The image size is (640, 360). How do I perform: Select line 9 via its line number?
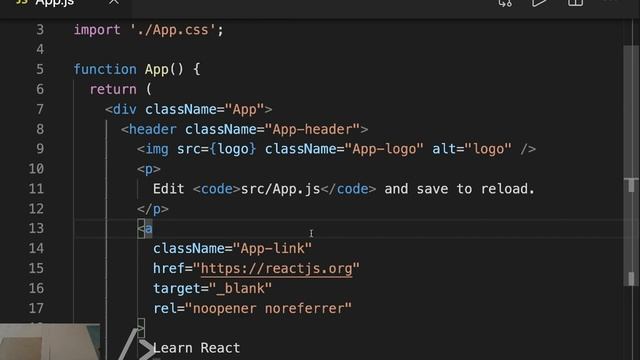click(40, 149)
